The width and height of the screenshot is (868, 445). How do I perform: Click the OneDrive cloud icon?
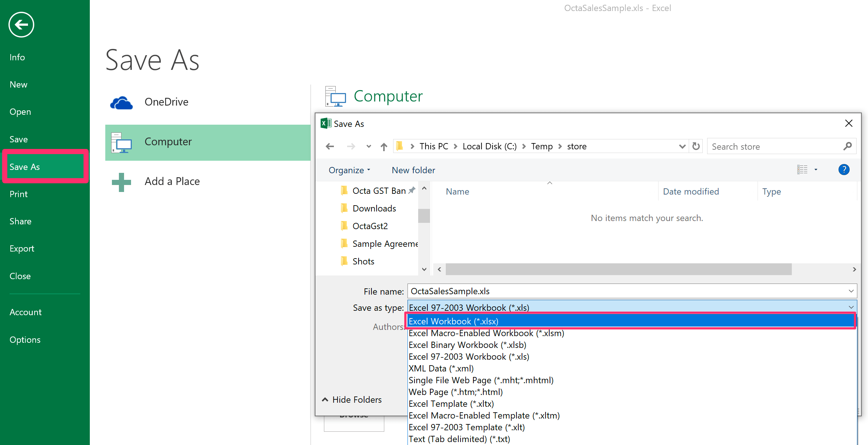pyautogui.click(x=121, y=103)
